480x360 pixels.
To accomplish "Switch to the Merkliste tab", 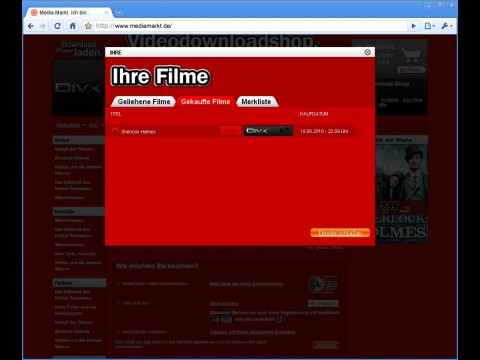I will coord(256,102).
